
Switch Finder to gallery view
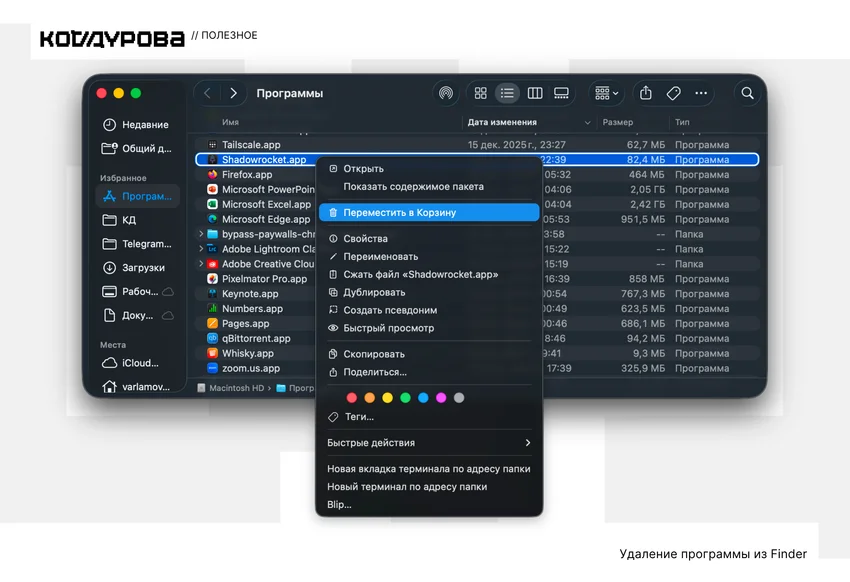[x=561, y=93]
